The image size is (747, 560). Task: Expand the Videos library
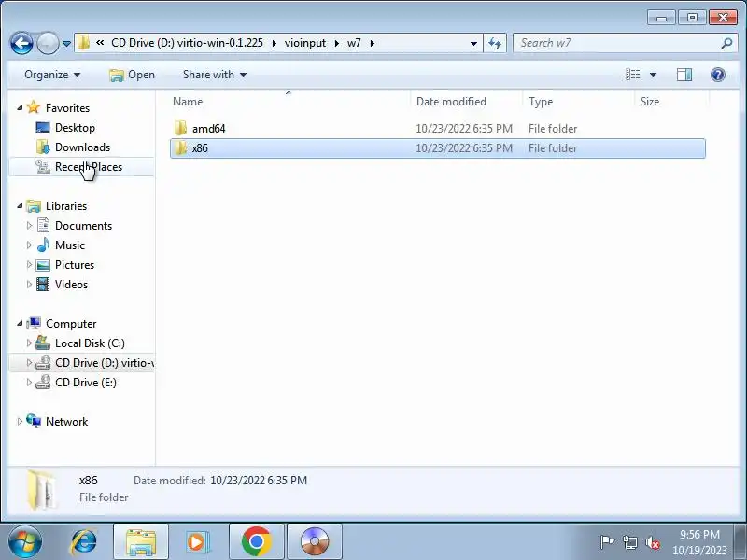(29, 285)
